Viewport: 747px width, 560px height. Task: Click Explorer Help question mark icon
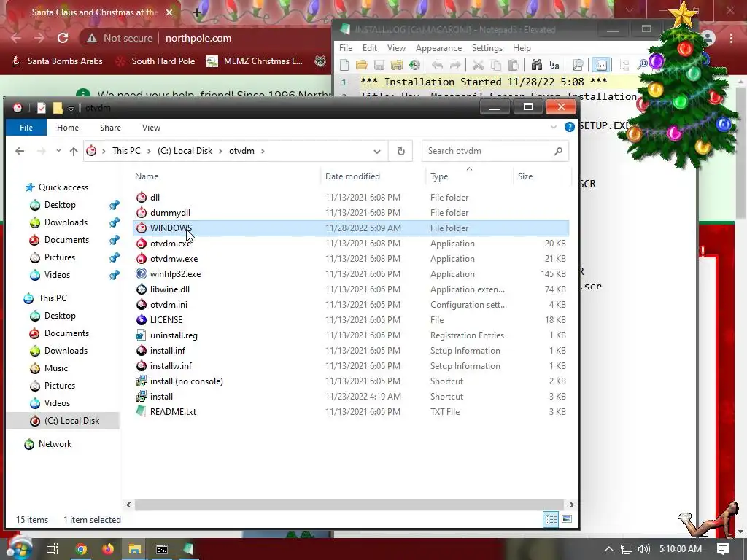point(569,127)
